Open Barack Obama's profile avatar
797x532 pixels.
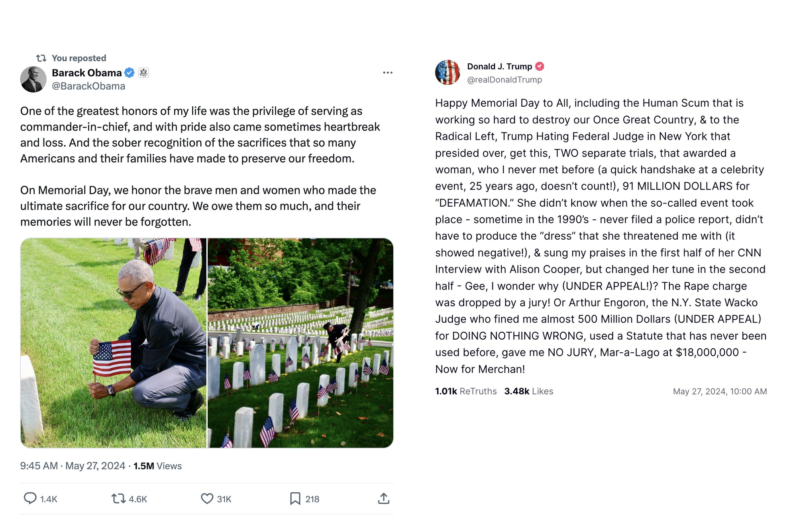coord(33,79)
